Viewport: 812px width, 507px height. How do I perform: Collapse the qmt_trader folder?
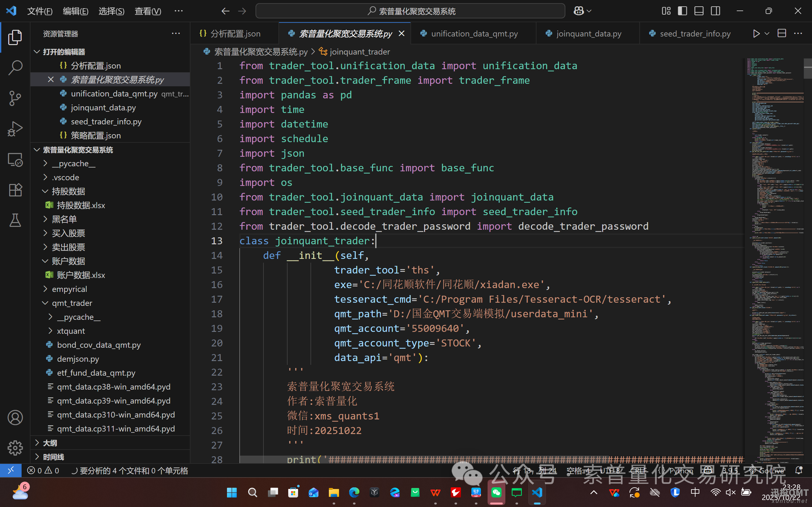72,303
